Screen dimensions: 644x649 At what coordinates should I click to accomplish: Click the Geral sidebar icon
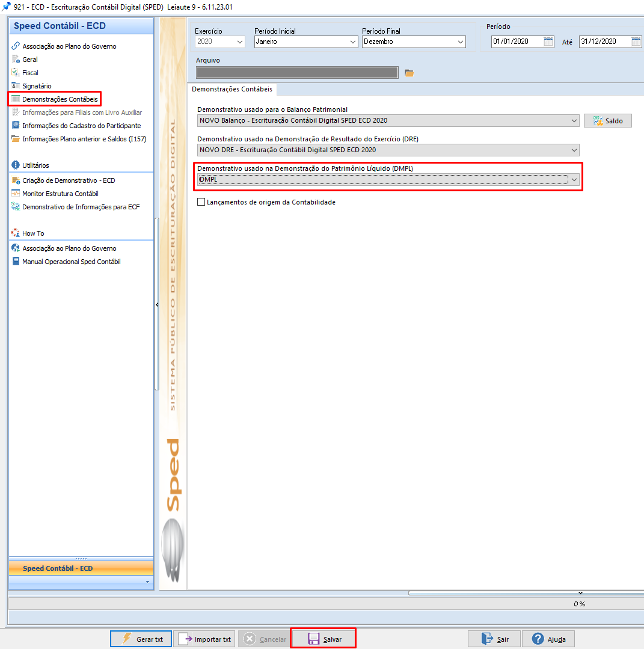click(16, 59)
